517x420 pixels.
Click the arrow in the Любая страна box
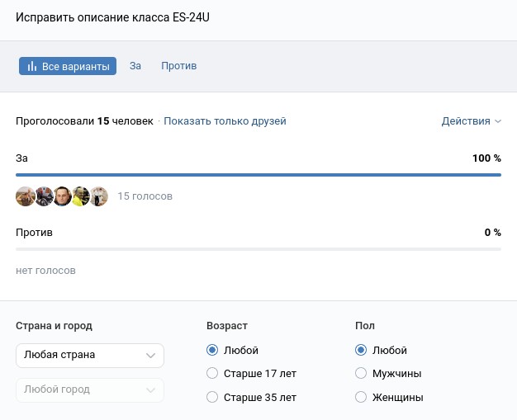149,356
